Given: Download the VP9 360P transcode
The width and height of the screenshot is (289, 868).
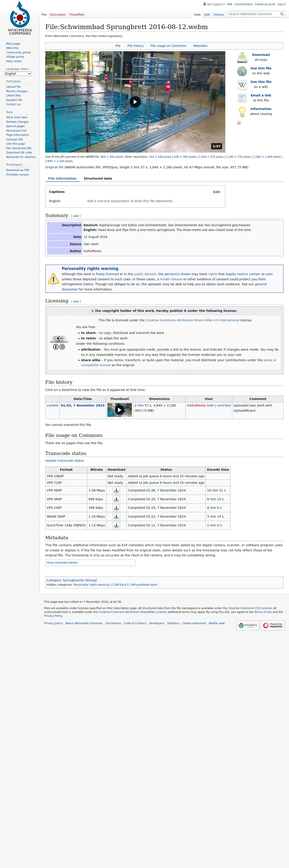Looking at the screenshot, I should (x=116, y=499).
